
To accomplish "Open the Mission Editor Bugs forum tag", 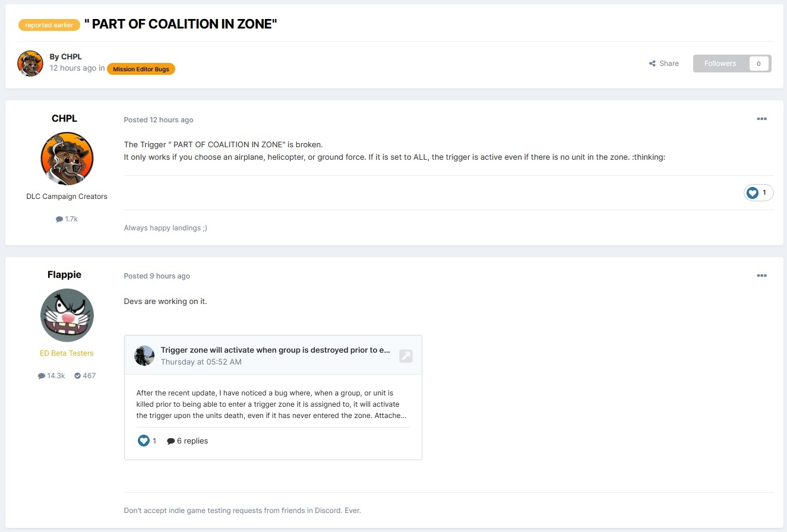I will click(141, 69).
